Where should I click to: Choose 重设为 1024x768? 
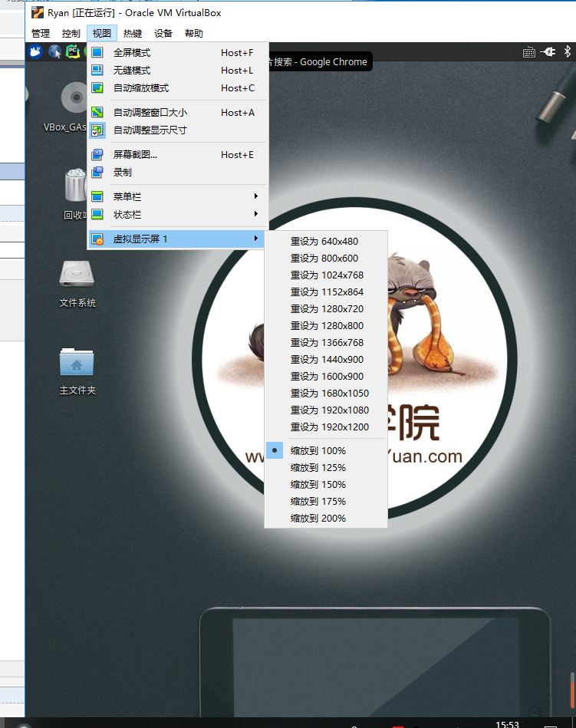pos(326,275)
